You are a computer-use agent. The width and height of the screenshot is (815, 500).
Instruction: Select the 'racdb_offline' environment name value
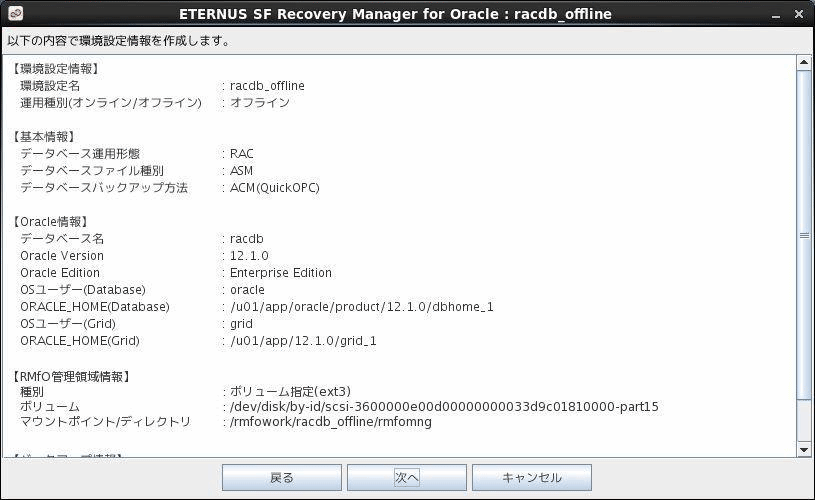coord(267,86)
